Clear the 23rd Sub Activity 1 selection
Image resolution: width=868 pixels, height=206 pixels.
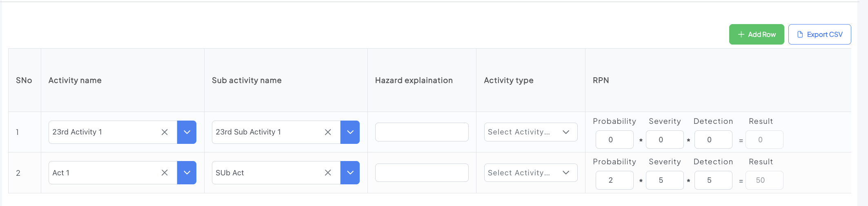(328, 132)
